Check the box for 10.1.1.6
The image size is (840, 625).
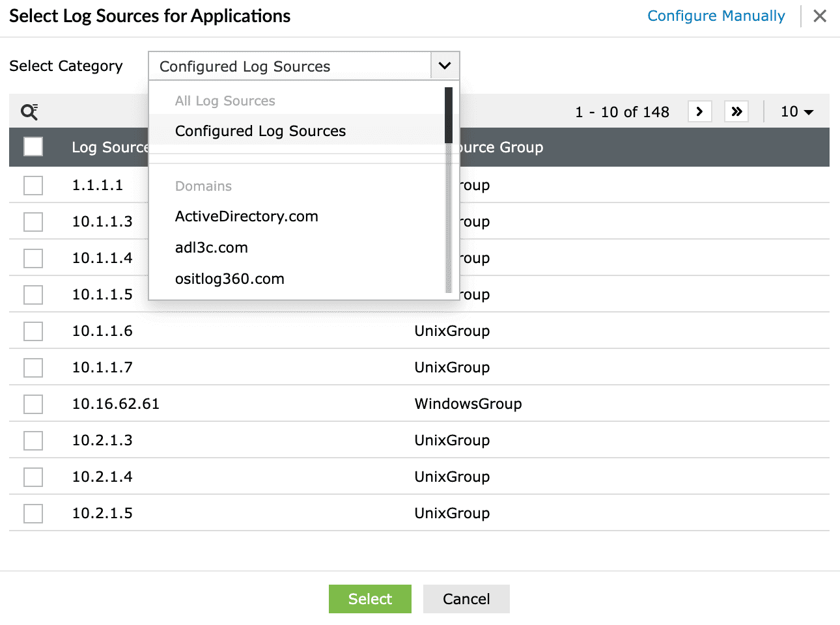(33, 331)
